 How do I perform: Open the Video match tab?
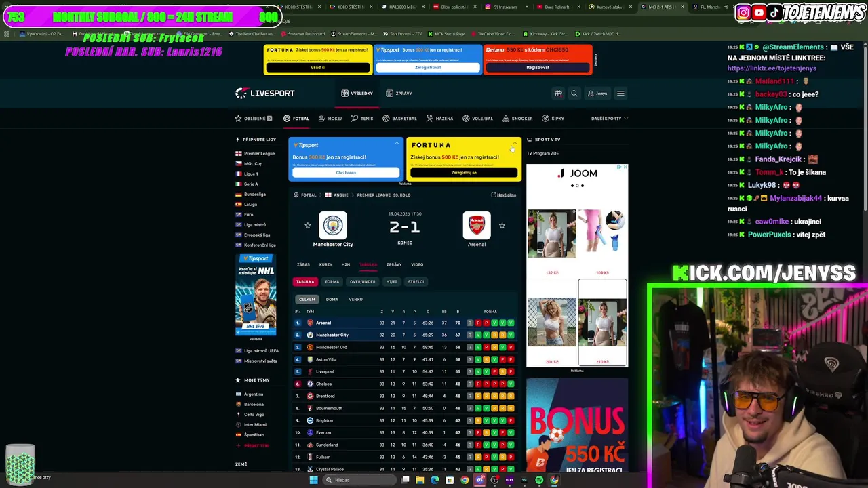[x=417, y=265]
